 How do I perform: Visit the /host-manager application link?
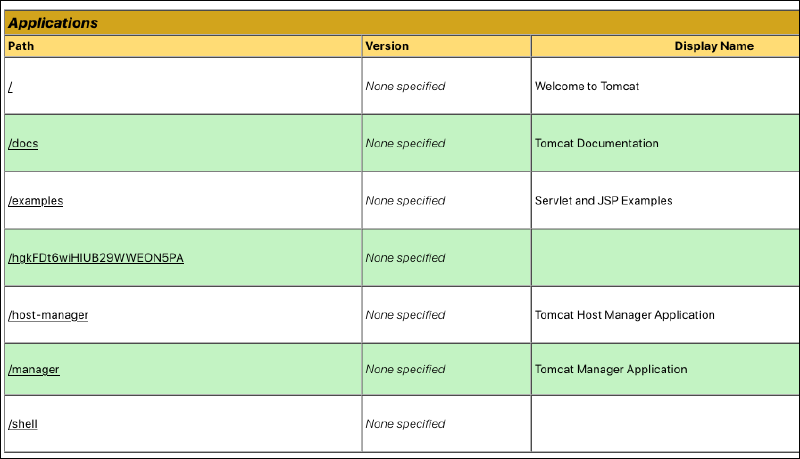[x=48, y=315]
